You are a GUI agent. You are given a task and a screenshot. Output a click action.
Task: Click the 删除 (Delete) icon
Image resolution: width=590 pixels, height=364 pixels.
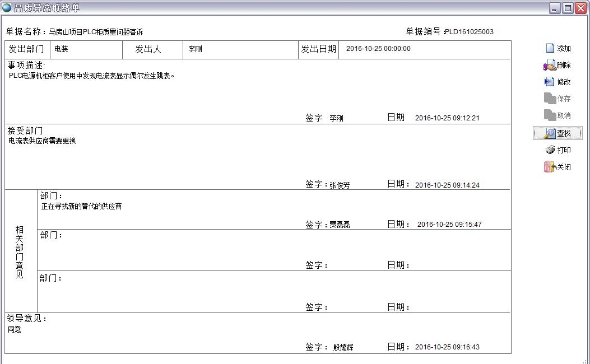tap(559, 65)
